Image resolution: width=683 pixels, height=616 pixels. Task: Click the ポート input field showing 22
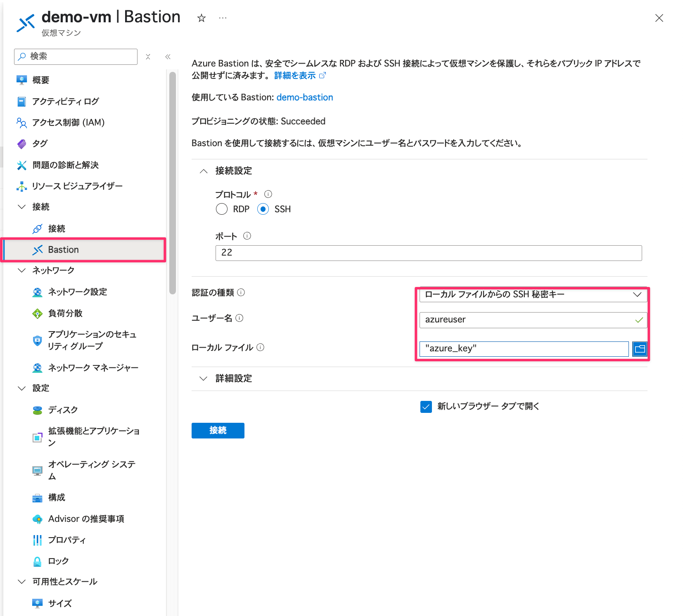[429, 253]
